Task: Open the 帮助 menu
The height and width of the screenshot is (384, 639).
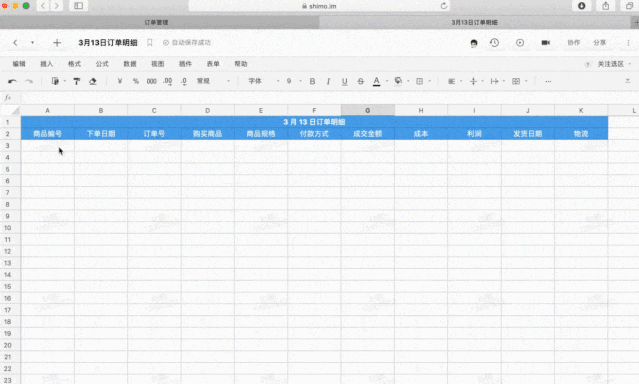Action: (x=240, y=64)
